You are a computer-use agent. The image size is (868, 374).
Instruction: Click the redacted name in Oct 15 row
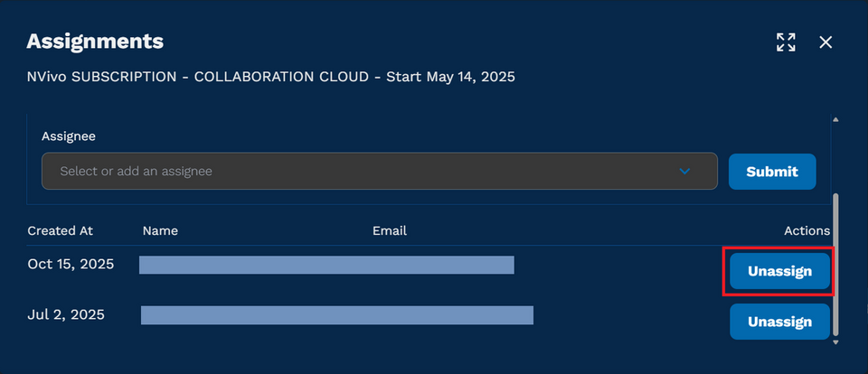pyautogui.click(x=325, y=265)
